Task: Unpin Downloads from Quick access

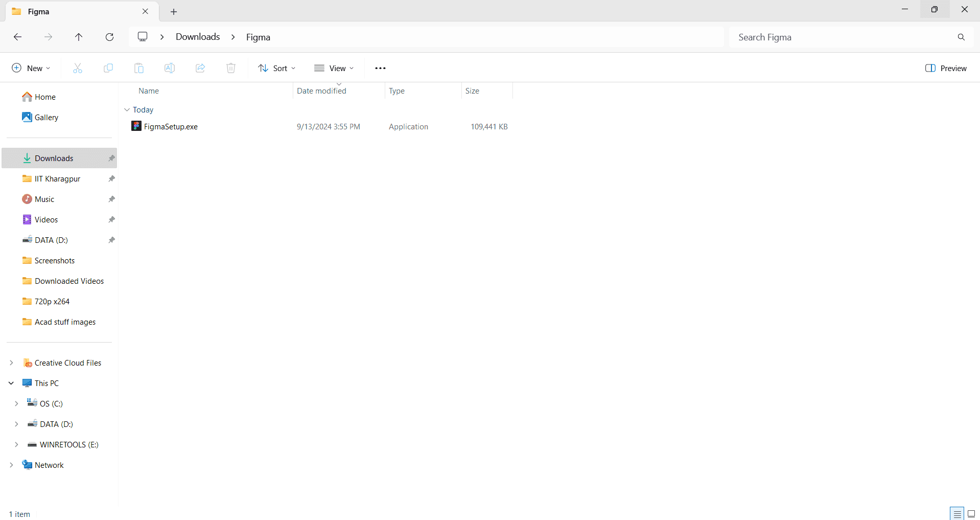Action: coord(111,158)
